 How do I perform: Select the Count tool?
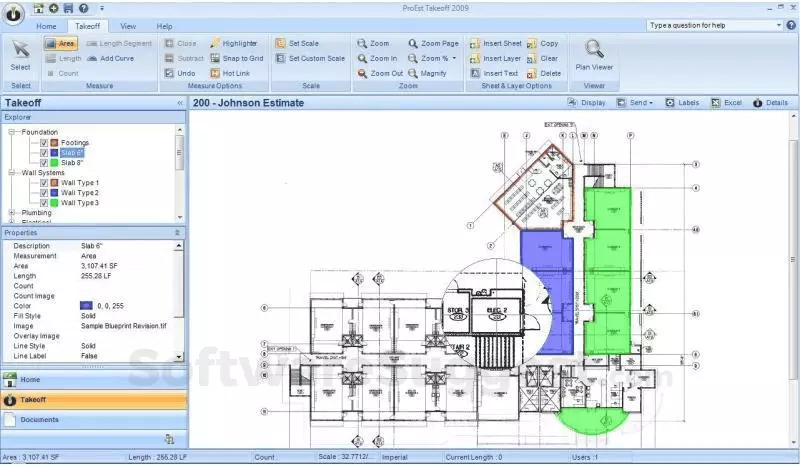63,73
